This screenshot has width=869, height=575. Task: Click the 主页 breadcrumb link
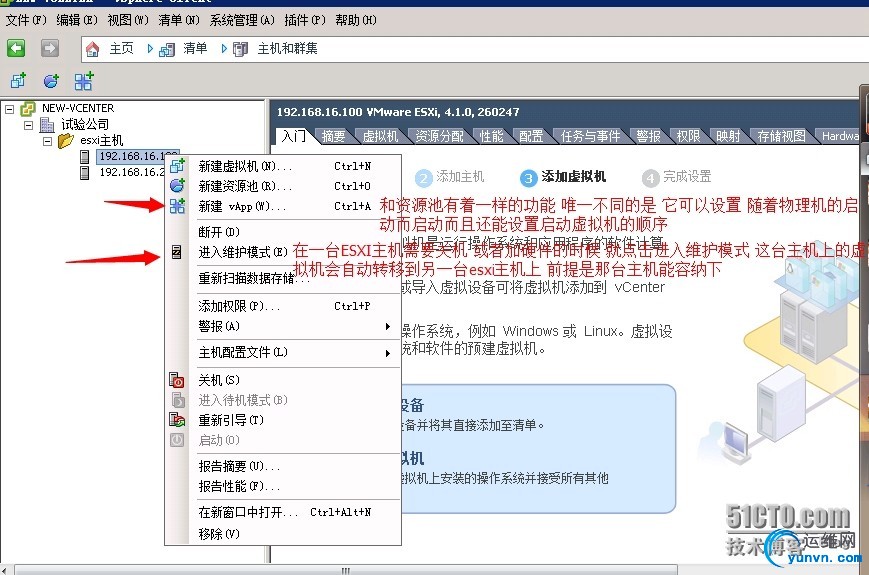point(121,49)
